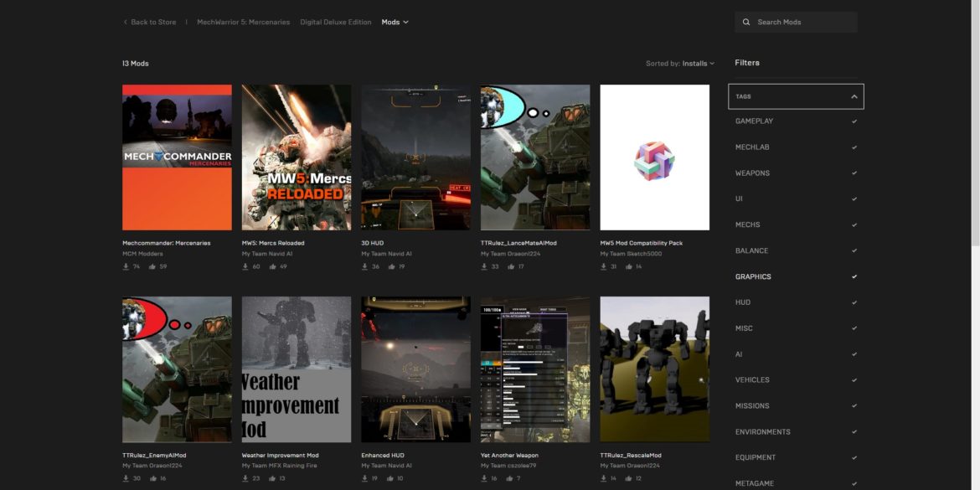This screenshot has height=490, width=980.
Task: Click the download icon under TTRulez_EnemyAIMod
Action: [126, 479]
